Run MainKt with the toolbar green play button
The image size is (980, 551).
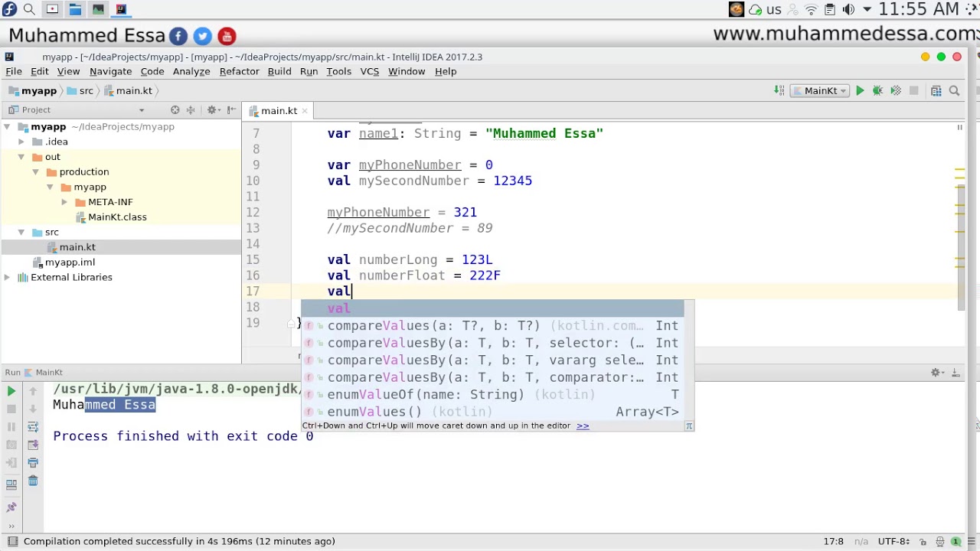click(860, 91)
